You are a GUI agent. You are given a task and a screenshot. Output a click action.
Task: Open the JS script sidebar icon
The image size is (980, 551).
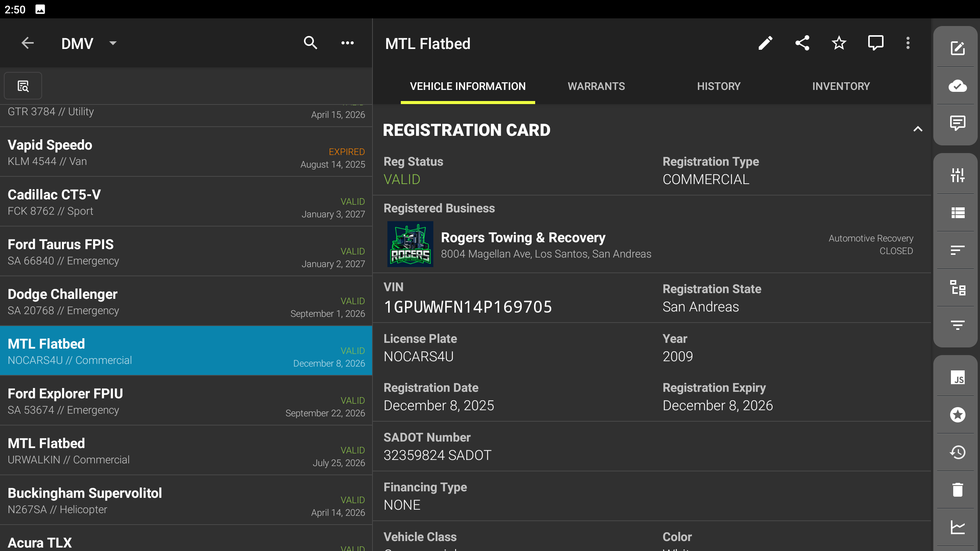[957, 378]
